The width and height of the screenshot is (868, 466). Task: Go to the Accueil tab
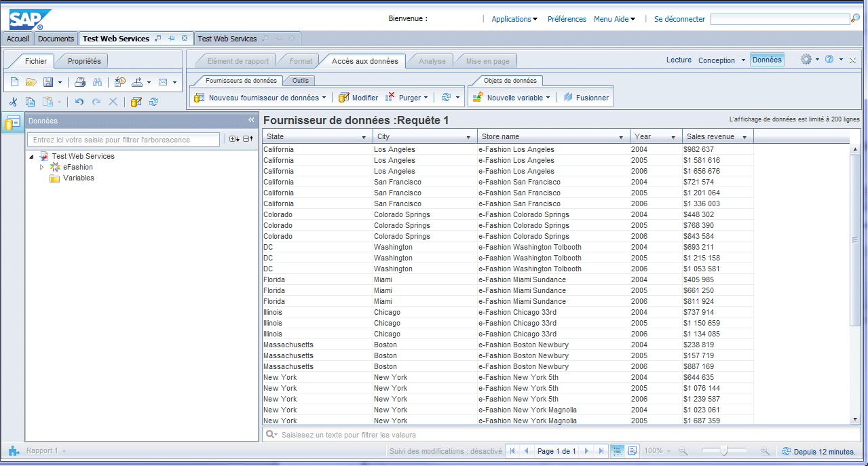[x=18, y=39]
